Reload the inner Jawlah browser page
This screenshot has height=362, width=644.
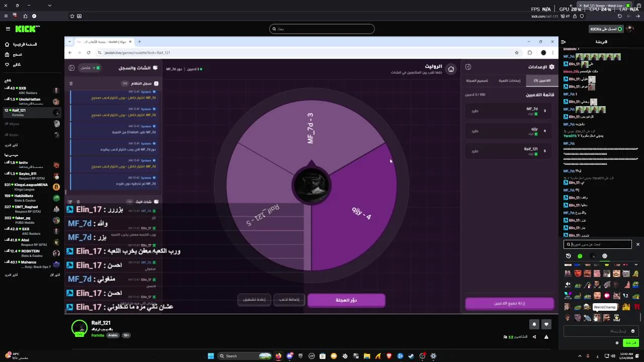tap(89, 52)
